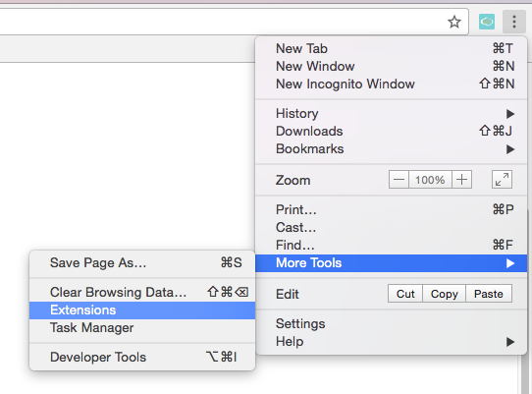Decrease zoom with the minus button
The image size is (532, 394).
click(x=399, y=180)
